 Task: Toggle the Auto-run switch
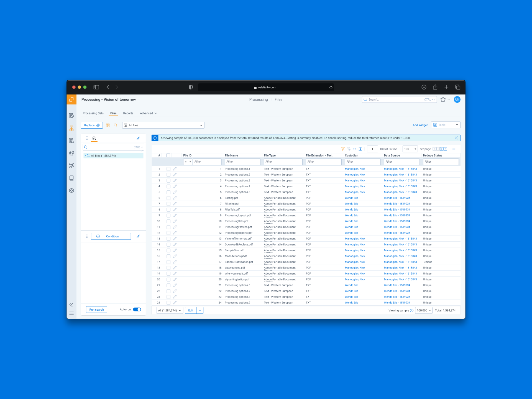coord(137,310)
